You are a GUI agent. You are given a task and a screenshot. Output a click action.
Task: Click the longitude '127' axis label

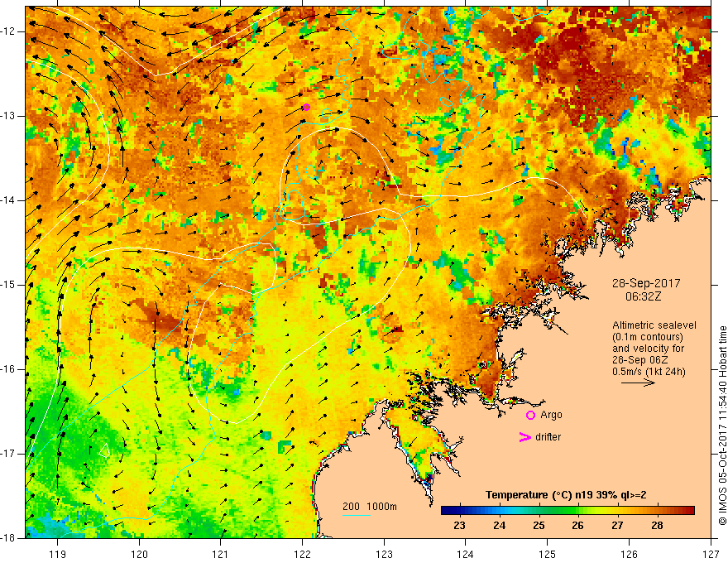click(711, 554)
